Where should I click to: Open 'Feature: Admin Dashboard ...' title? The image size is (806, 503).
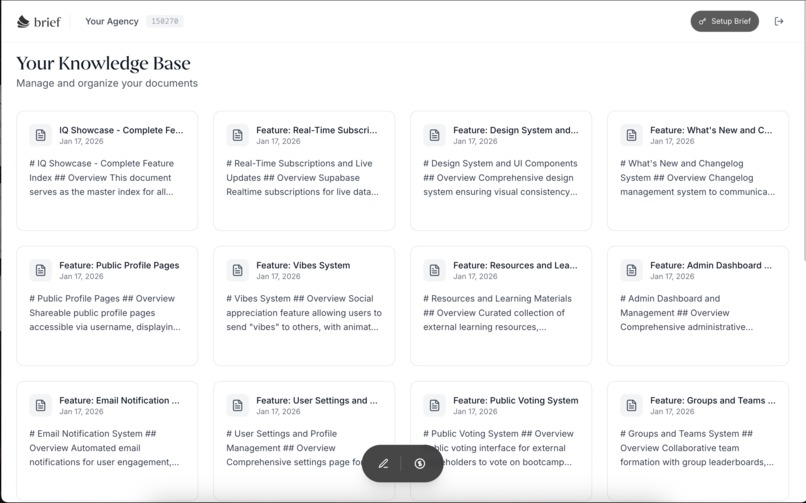pyautogui.click(x=711, y=265)
